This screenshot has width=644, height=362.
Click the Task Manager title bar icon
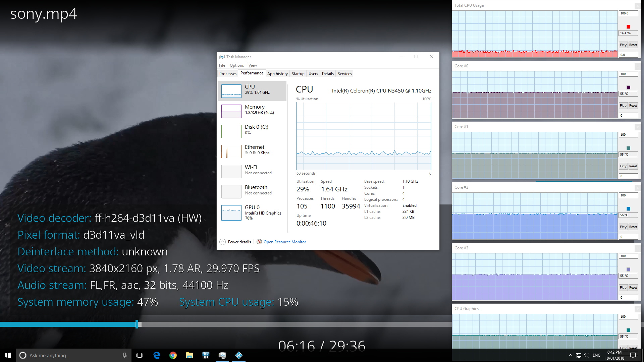coord(222,57)
